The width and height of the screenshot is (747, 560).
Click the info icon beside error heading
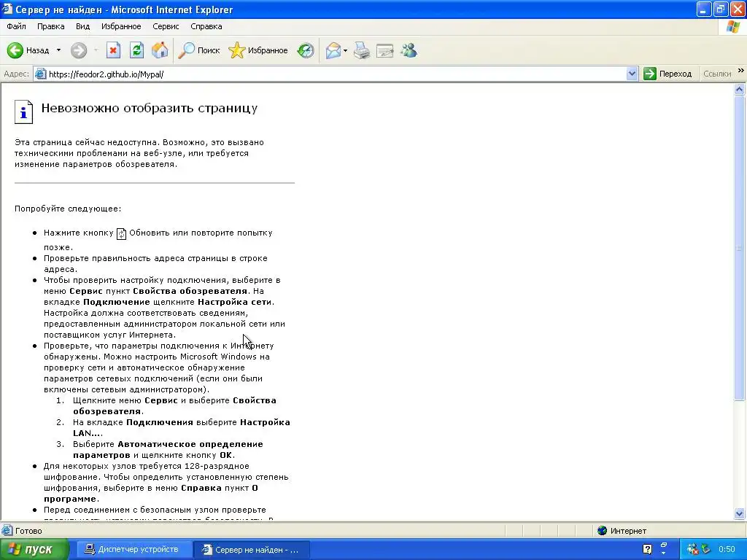click(23, 112)
